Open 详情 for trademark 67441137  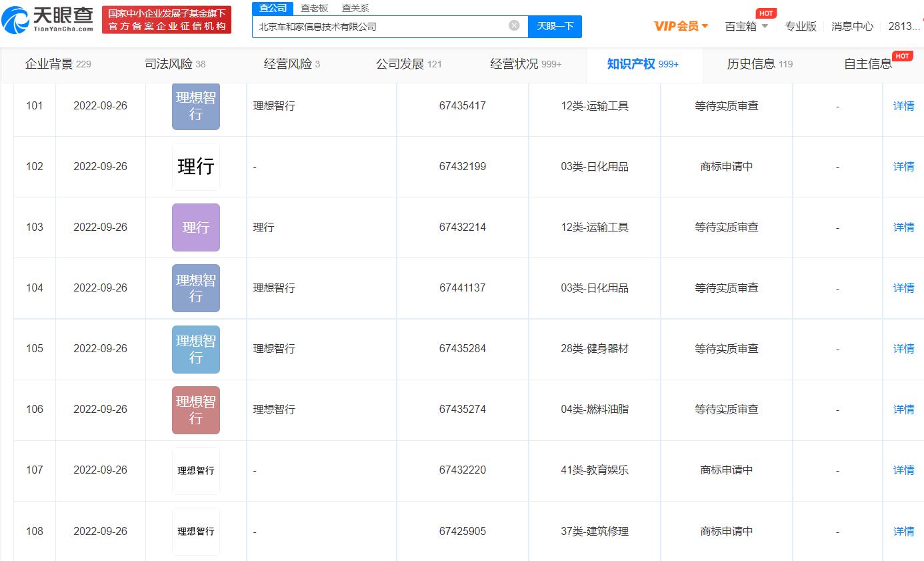[x=903, y=288]
